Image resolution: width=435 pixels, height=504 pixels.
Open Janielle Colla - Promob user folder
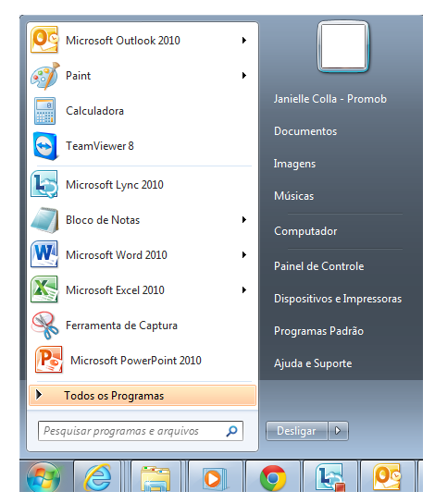tap(330, 99)
